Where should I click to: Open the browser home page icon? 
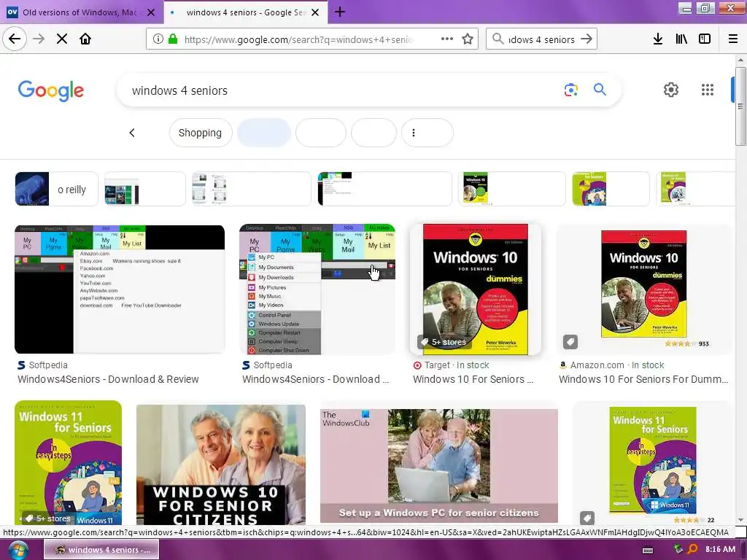point(85,39)
